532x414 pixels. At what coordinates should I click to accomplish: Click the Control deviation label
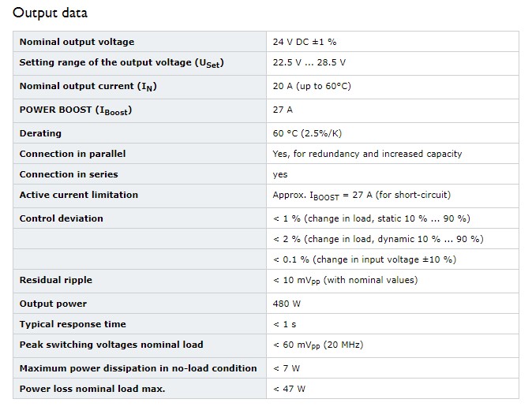[61, 218]
